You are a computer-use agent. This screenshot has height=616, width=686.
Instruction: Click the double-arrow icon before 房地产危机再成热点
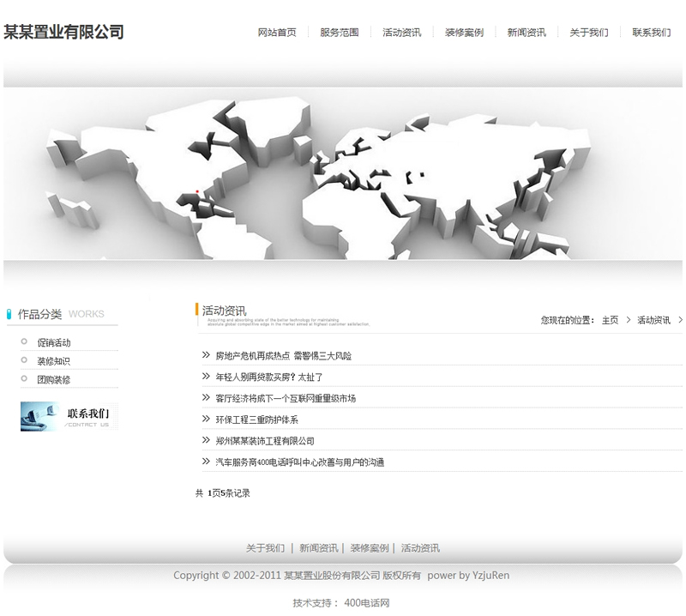[x=206, y=355]
